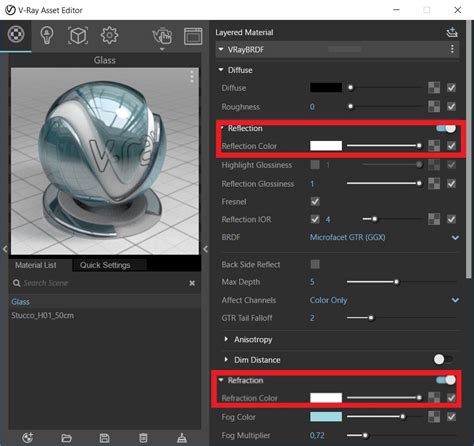Select the Stucco_H01_50cm material
The width and height of the screenshot is (474, 446).
tap(105, 315)
